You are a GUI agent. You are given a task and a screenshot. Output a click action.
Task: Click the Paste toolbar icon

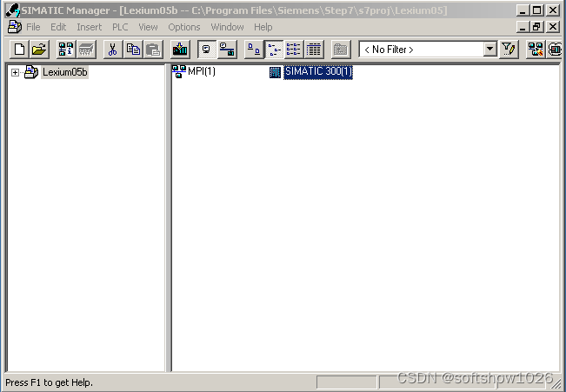pos(153,50)
